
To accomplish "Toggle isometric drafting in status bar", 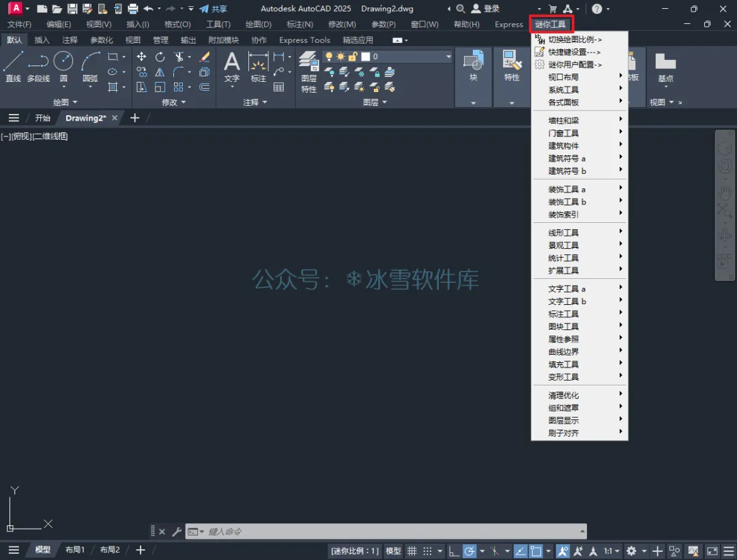I will tap(495, 550).
